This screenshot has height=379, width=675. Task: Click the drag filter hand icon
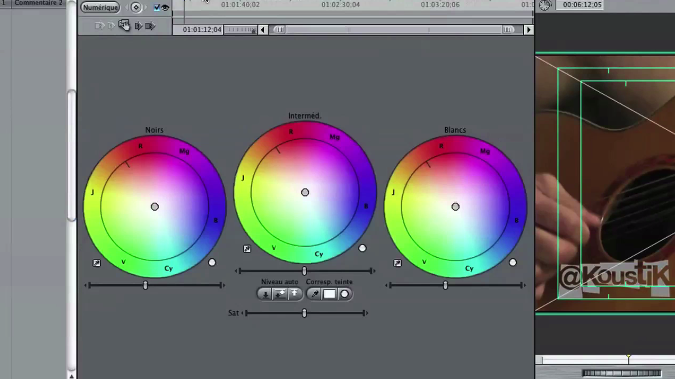124,25
